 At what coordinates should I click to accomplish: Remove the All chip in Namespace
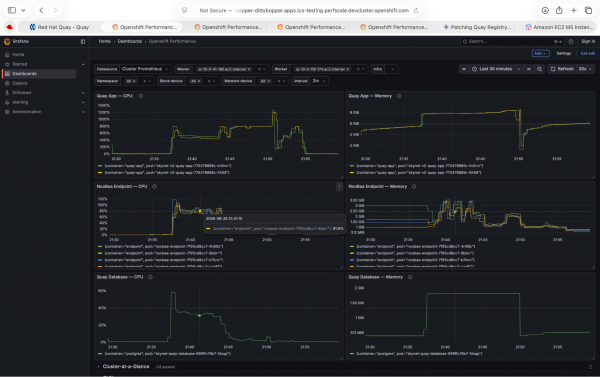tap(134, 81)
